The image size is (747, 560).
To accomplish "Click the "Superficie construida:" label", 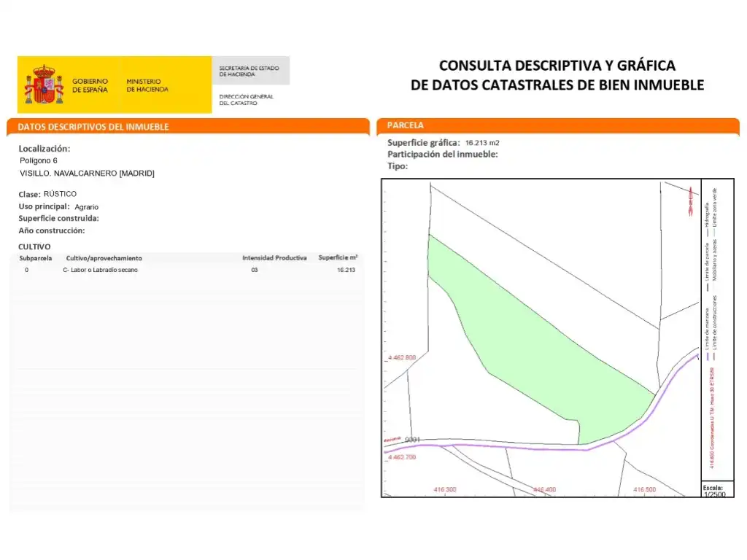I will (58, 219).
